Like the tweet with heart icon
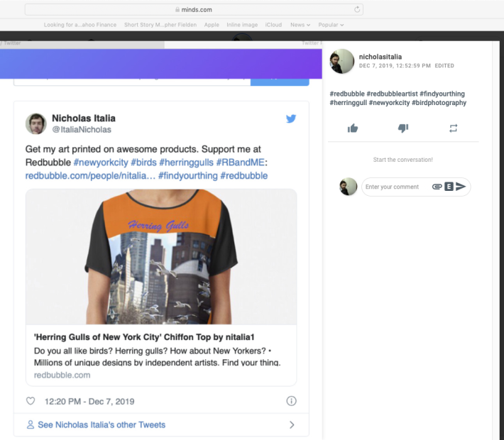Image resolution: width=504 pixels, height=440 pixels. tap(31, 401)
